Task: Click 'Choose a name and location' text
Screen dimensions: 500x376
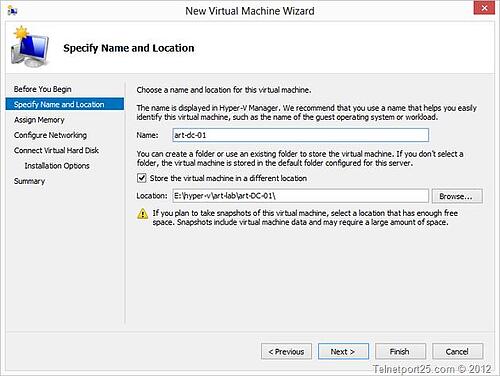Action: [224, 90]
